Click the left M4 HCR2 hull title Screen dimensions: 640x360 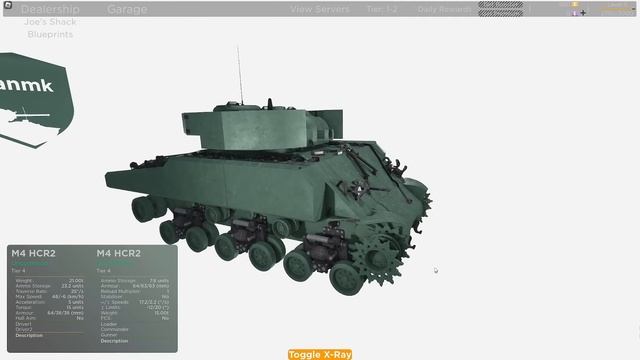click(33, 253)
